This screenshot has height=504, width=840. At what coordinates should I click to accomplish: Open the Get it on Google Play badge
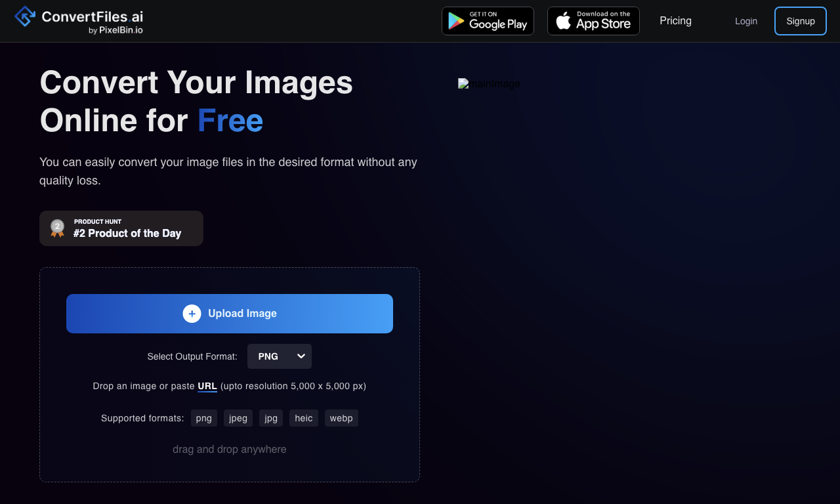click(488, 21)
